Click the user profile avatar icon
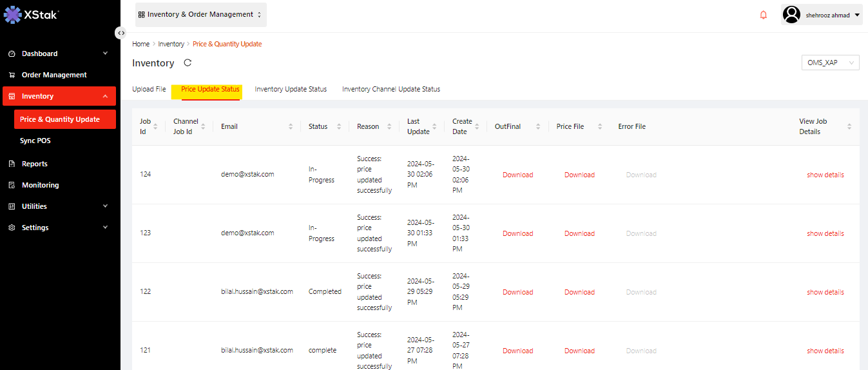 point(792,15)
